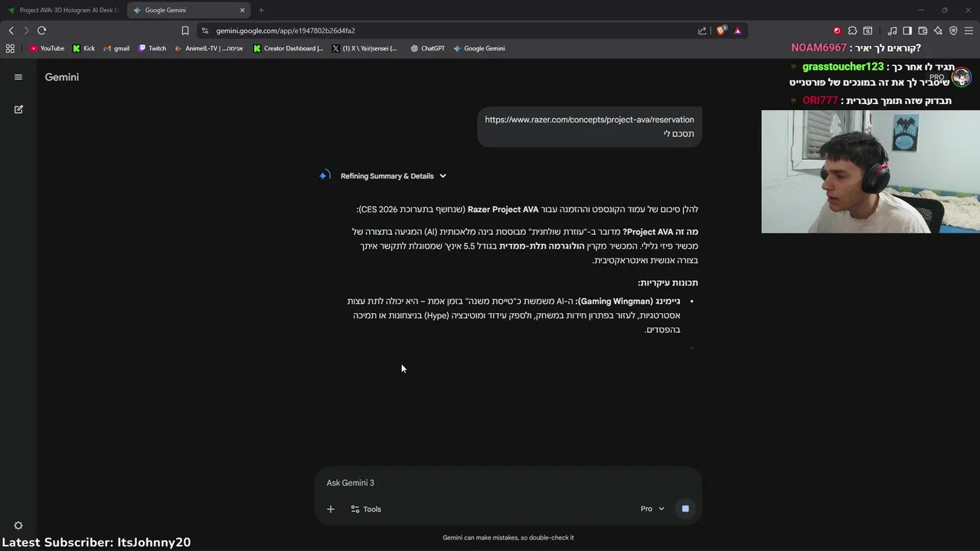Image resolution: width=980 pixels, height=551 pixels.
Task: Open a new tab with the plus button
Action: pyautogui.click(x=261, y=10)
